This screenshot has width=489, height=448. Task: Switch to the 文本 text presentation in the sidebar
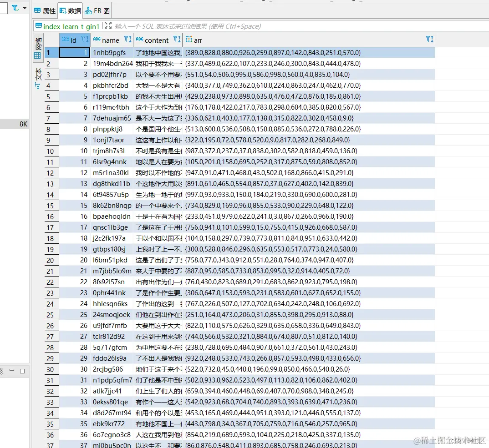(38, 74)
